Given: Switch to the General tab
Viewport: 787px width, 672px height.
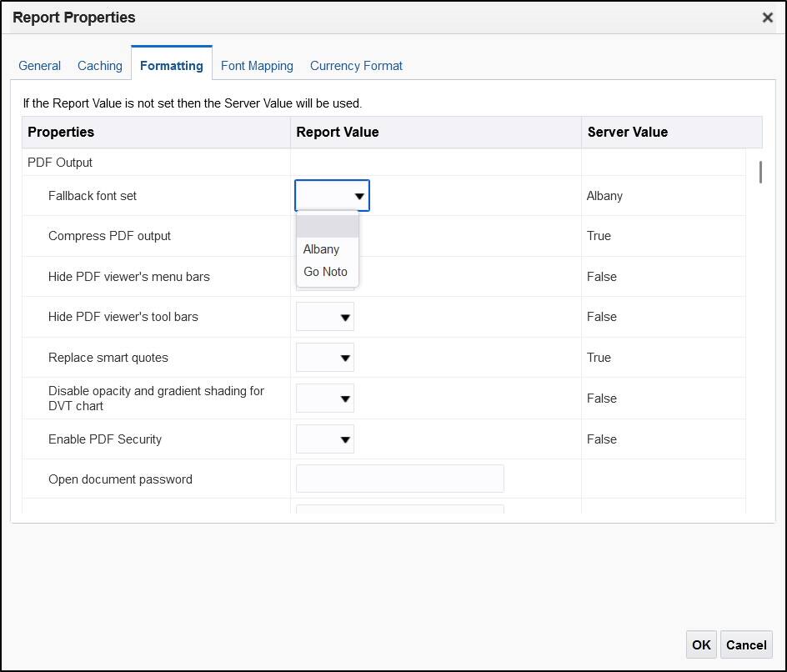Looking at the screenshot, I should 40,65.
